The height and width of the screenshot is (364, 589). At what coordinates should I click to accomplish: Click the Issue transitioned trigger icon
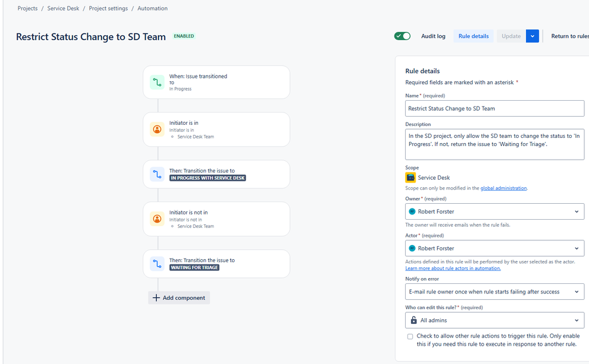[157, 82]
